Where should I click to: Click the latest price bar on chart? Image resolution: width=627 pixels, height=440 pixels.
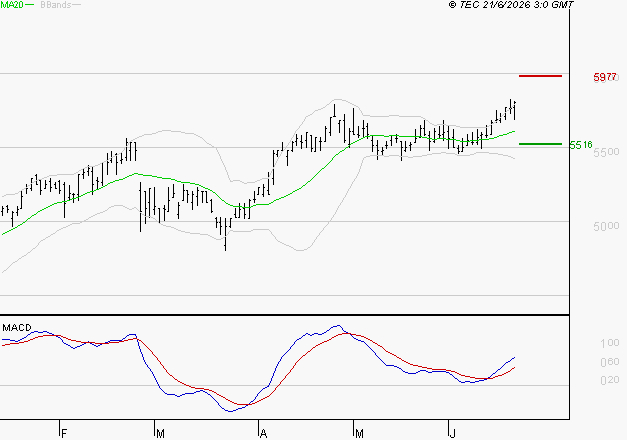(514, 110)
